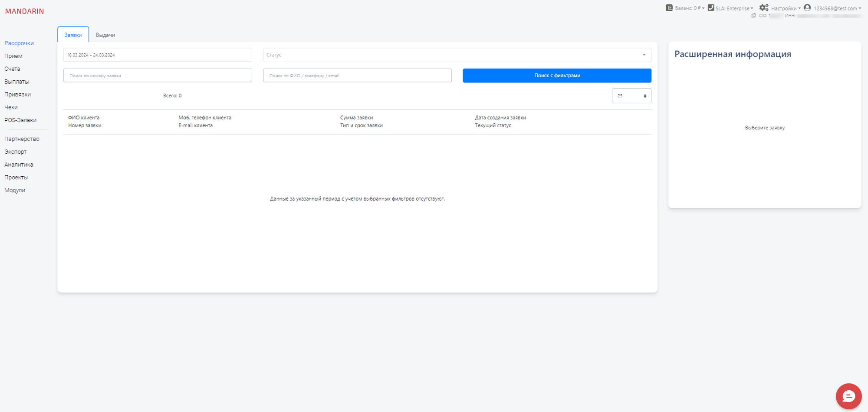Click the date range field 18.03.2024 - 24.03.2024
Image resolution: width=868 pixels, height=412 pixels.
pyautogui.click(x=158, y=55)
